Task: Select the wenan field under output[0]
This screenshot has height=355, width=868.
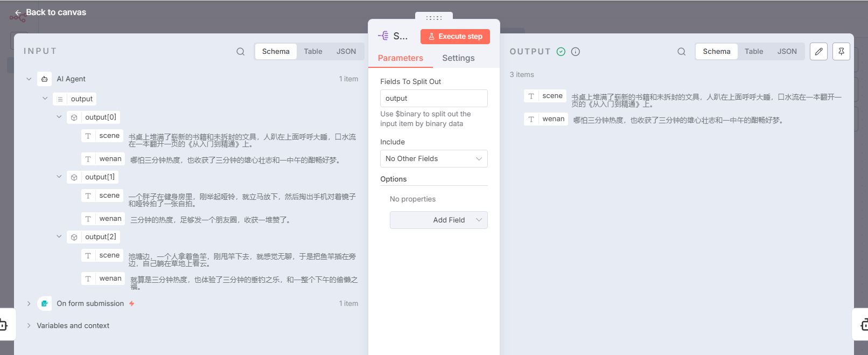Action: coord(103,159)
